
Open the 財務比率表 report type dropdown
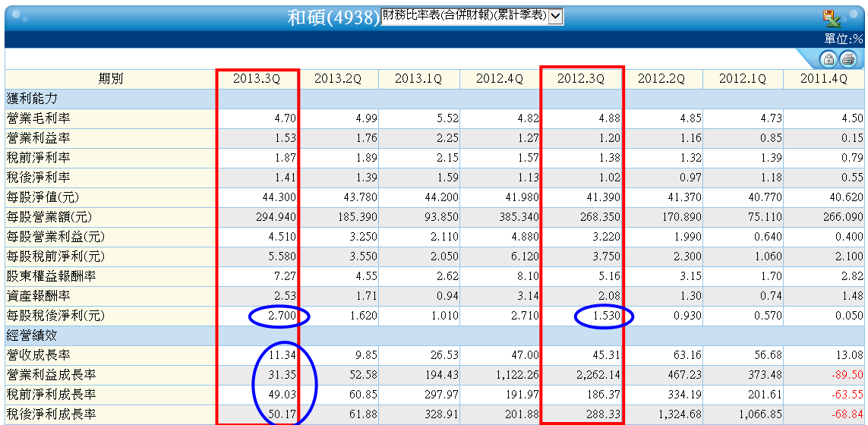click(x=472, y=16)
